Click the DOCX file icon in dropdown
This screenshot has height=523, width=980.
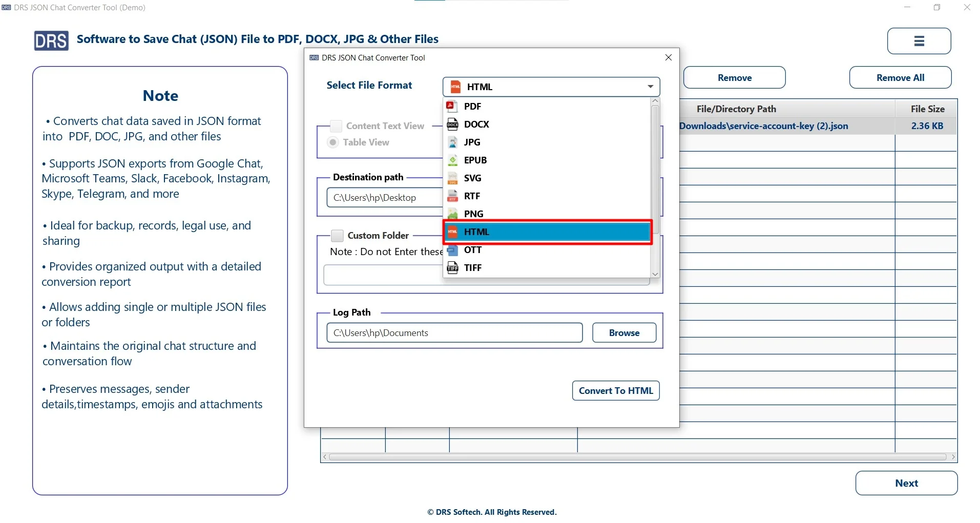(452, 124)
